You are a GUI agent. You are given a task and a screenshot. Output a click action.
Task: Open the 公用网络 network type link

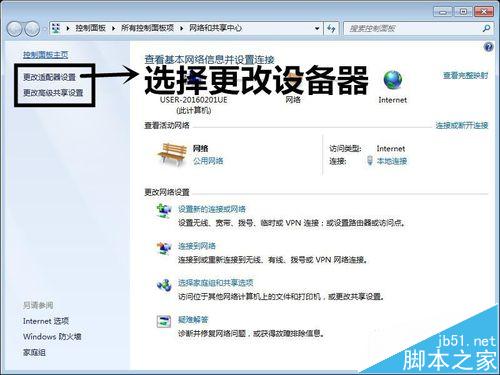208,161
